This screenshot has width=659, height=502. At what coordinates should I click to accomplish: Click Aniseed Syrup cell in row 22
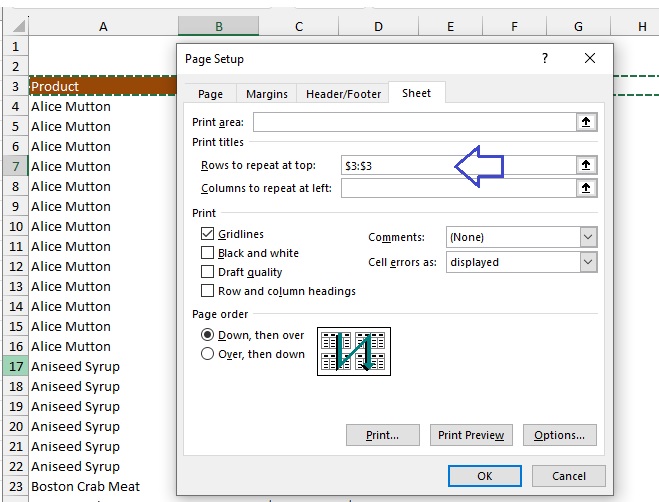point(103,466)
